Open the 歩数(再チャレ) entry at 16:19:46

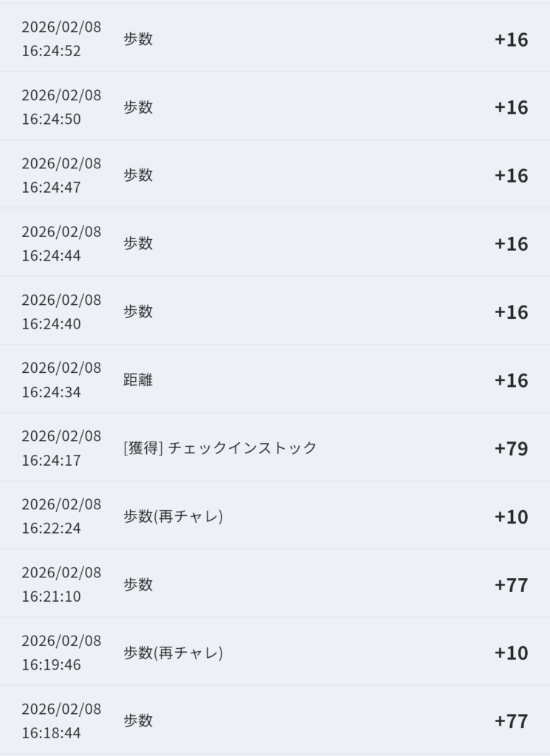[x=173, y=653]
